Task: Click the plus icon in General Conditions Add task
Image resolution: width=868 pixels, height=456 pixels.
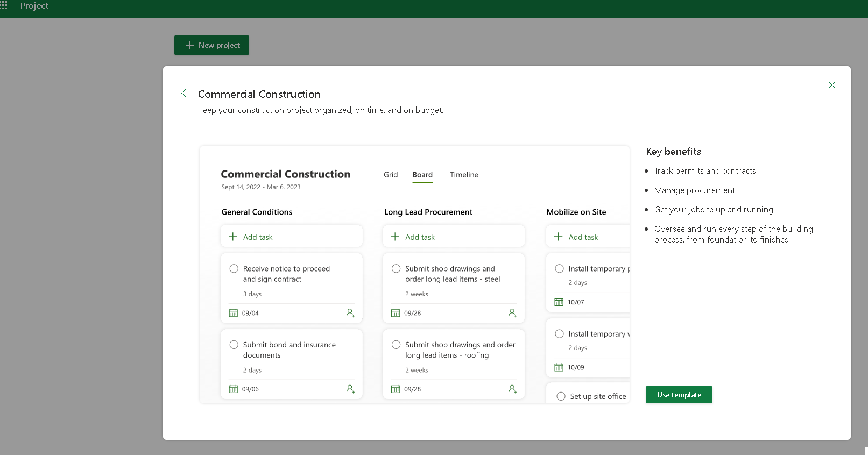Action: click(x=233, y=237)
